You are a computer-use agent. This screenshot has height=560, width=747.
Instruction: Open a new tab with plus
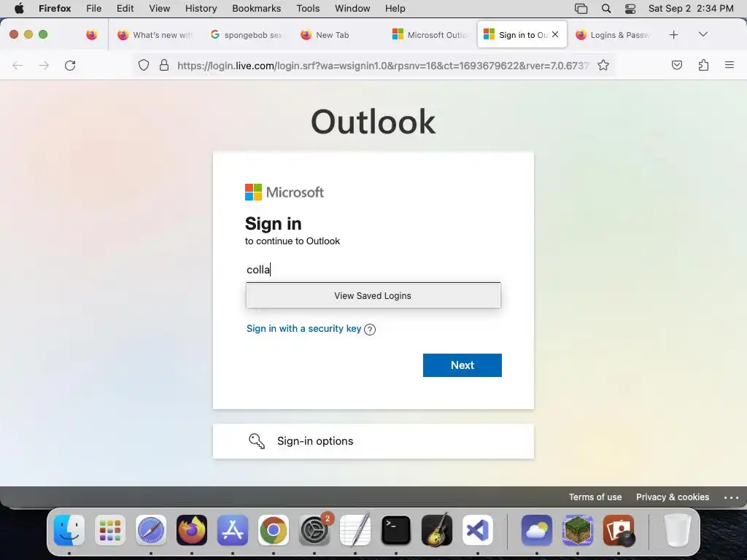click(x=673, y=35)
